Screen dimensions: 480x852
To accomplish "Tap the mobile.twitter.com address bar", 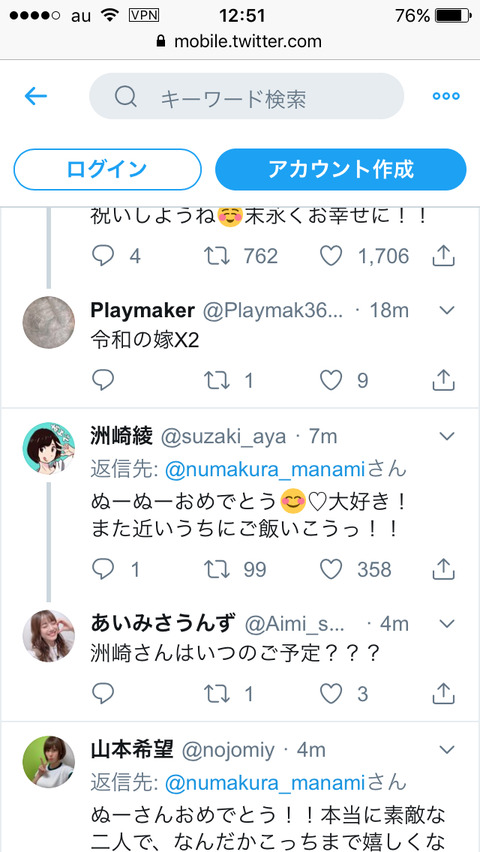I will point(240,41).
